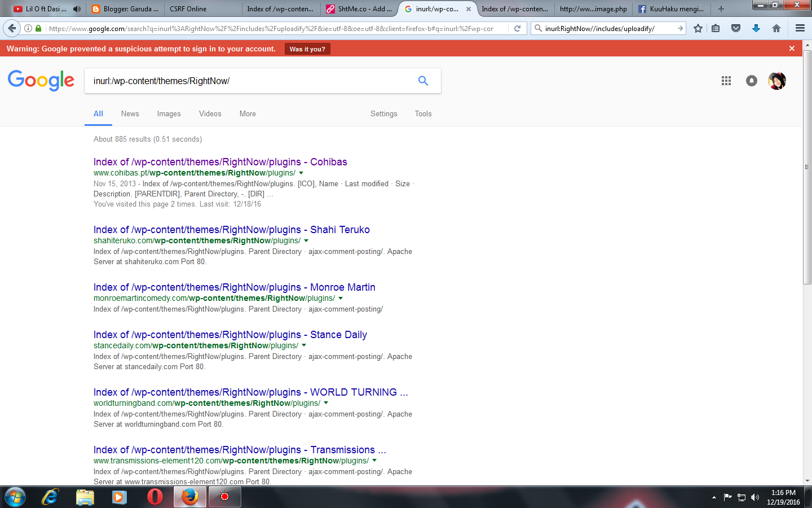This screenshot has width=812, height=508.
Task: Open the Shahi Teruko result link
Action: [232, 230]
